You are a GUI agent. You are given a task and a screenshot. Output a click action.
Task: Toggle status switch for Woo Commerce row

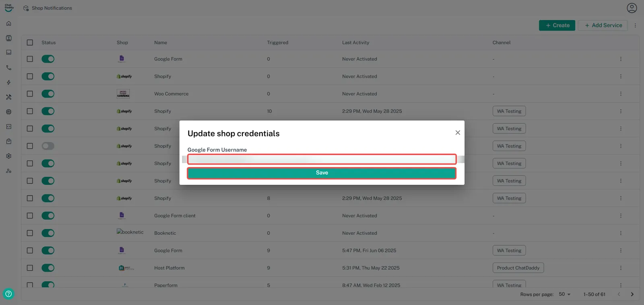[48, 94]
